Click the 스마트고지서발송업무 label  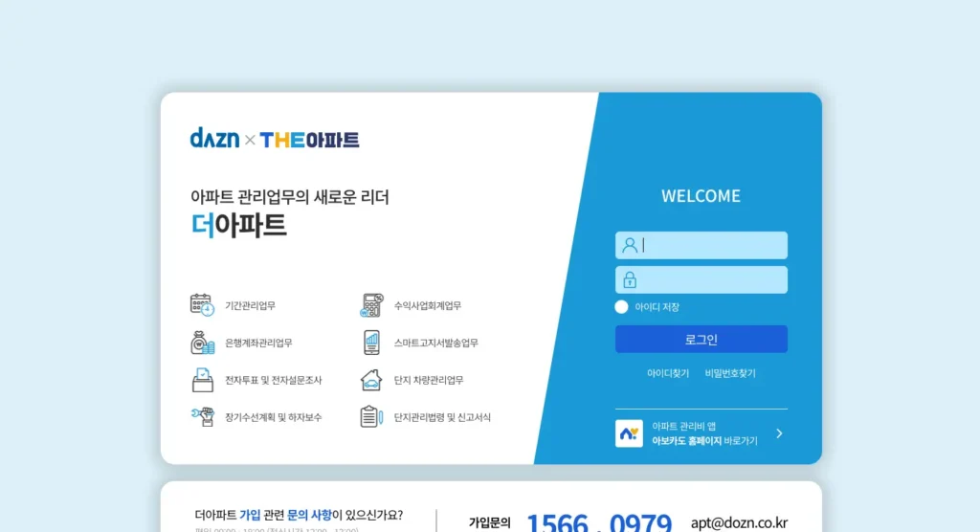coord(435,343)
